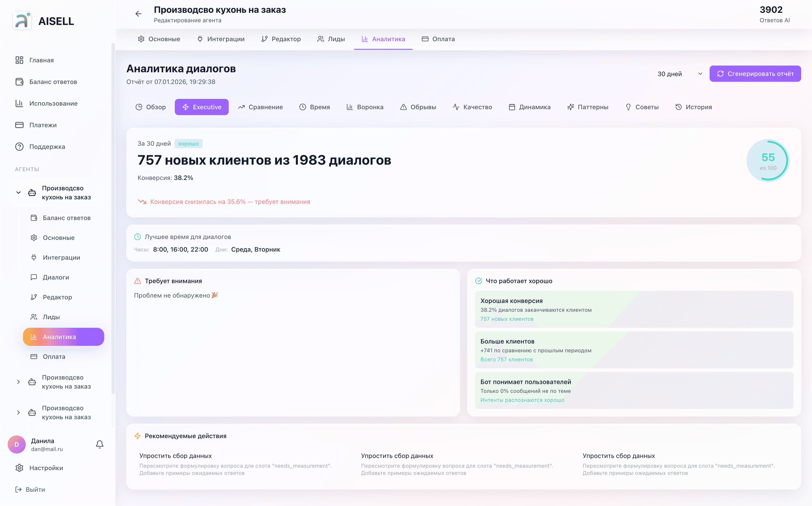Open the Лиды section via its sidebar icon
This screenshot has height=506, width=812.
coord(34,317)
